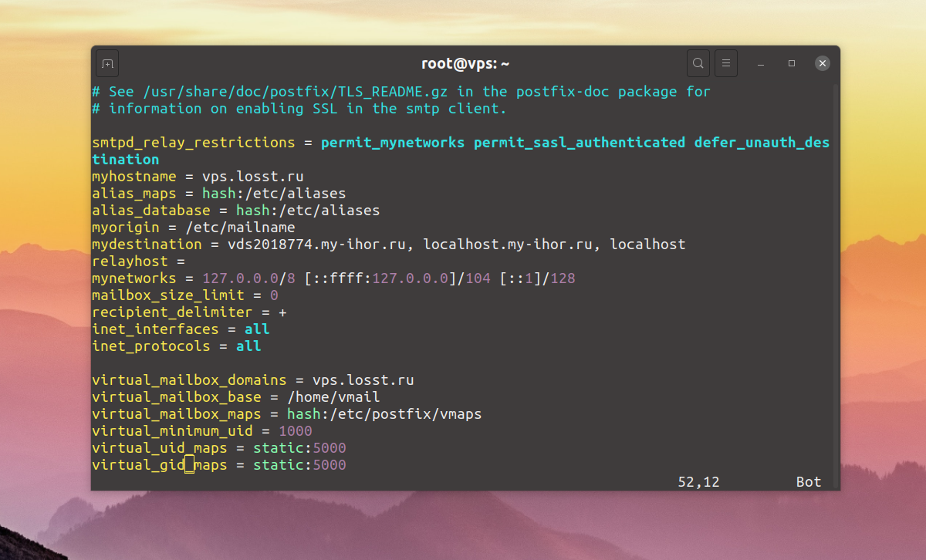Click the virtual_mailbox_domains parameter
926x560 pixels.
pos(189,380)
